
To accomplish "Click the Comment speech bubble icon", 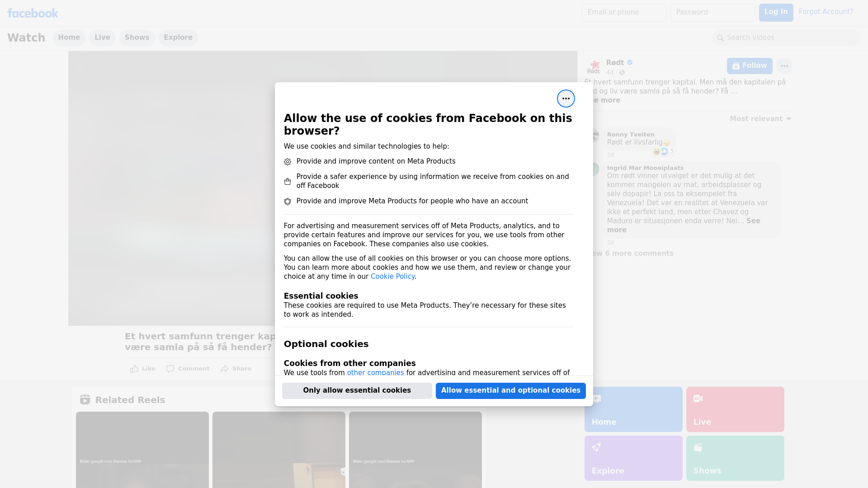I will pos(170,369).
